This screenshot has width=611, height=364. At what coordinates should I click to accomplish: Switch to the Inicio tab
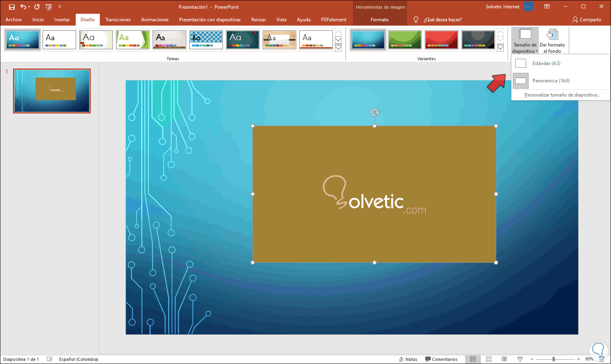tap(38, 20)
